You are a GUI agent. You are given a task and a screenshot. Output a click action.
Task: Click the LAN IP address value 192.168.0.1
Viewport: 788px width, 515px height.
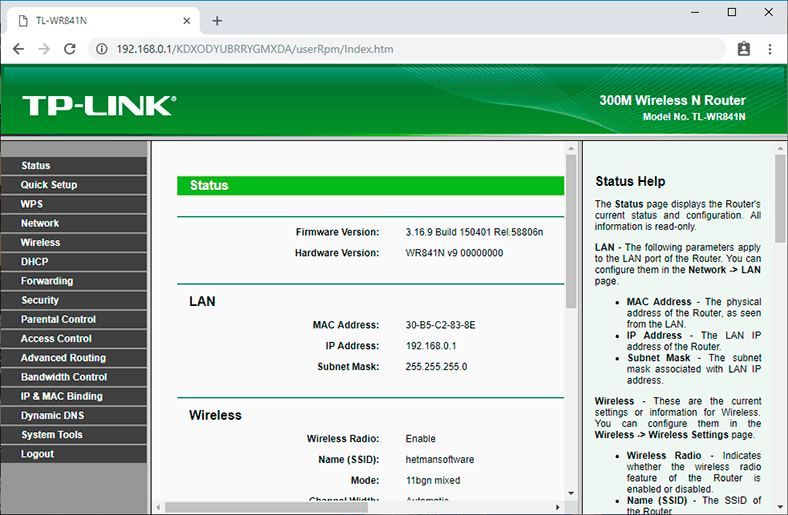[x=431, y=346]
